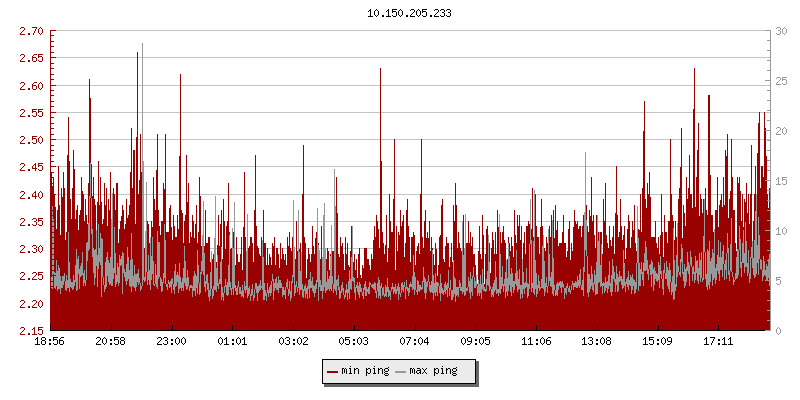Select the 2.50 left axis label
This screenshot has height=400, width=800.
(x=32, y=140)
